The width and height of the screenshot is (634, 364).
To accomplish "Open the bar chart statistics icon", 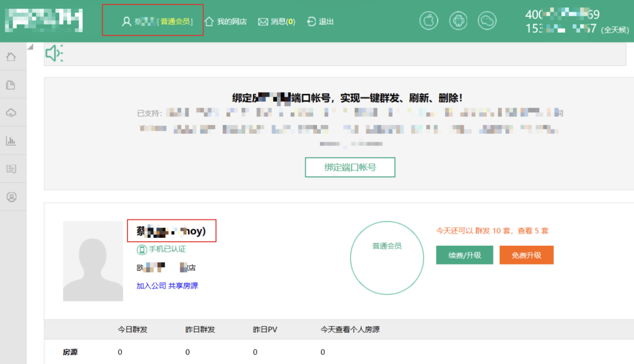I will coord(11,141).
